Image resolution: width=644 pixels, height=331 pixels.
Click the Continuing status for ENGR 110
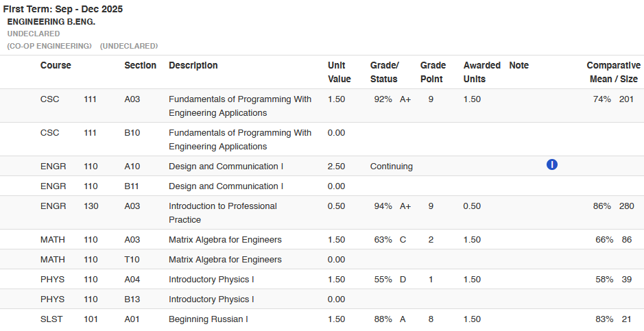391,167
